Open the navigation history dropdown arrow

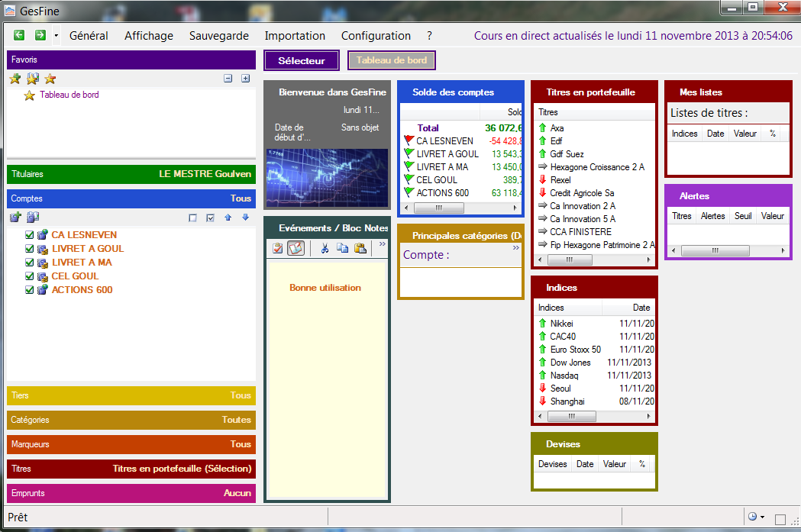tap(56, 36)
